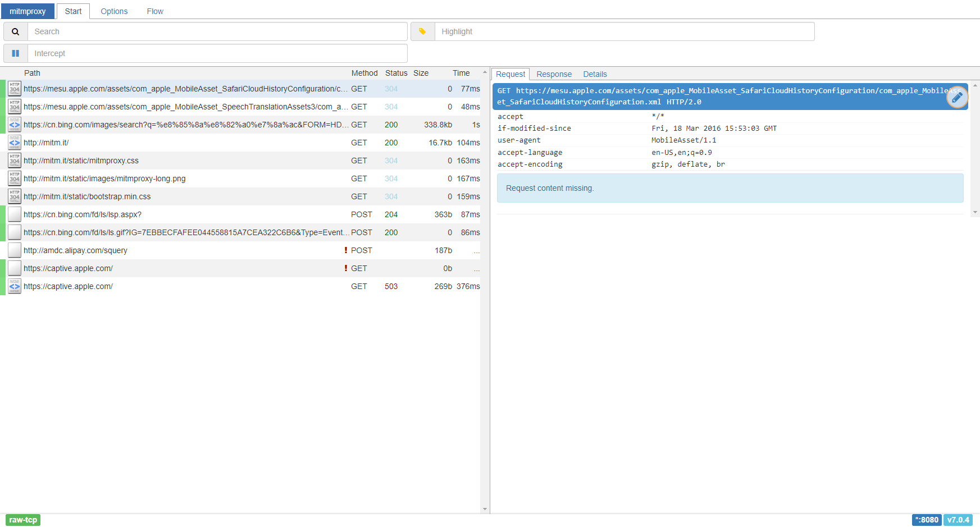The image size is (980, 527).
Task: Click the accept header value */*
Action: pyautogui.click(x=658, y=117)
